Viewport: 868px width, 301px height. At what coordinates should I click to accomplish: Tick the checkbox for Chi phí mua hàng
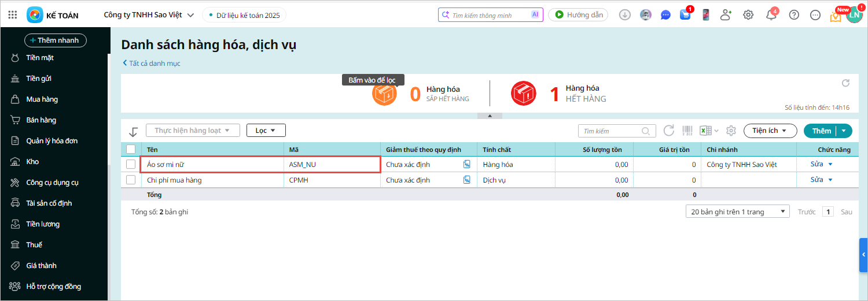[131, 180]
